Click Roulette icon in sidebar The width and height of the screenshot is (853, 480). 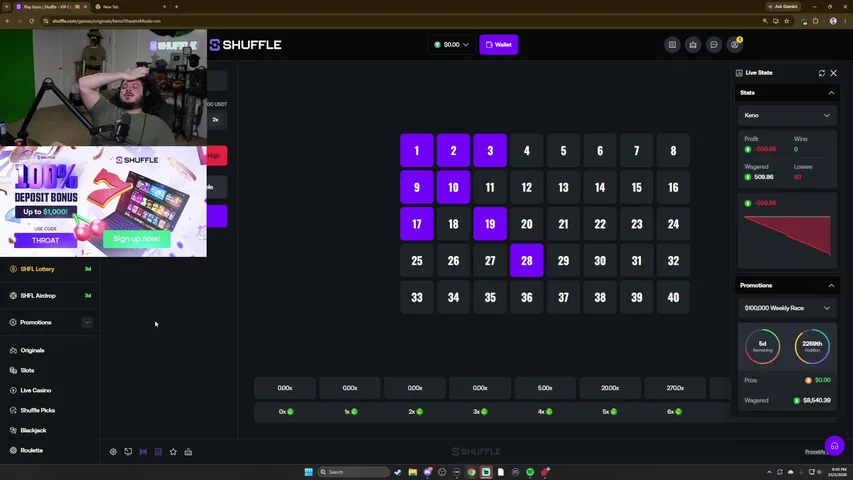click(13, 451)
